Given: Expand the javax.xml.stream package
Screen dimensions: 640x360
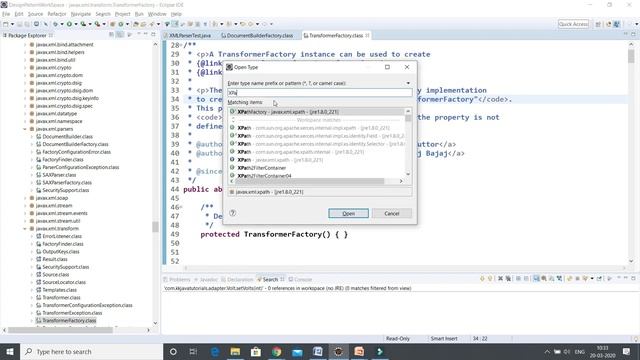Looking at the screenshot, I should click(x=25, y=206).
